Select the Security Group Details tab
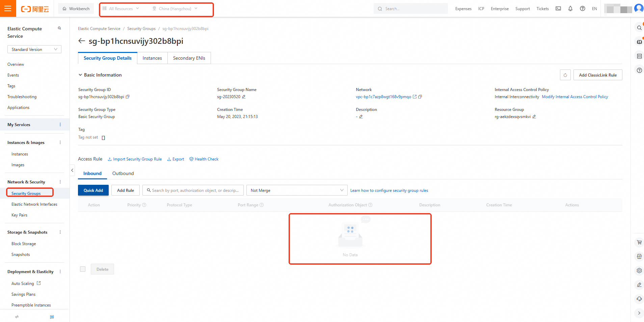Viewport: 644px width, 322px height. [x=108, y=58]
